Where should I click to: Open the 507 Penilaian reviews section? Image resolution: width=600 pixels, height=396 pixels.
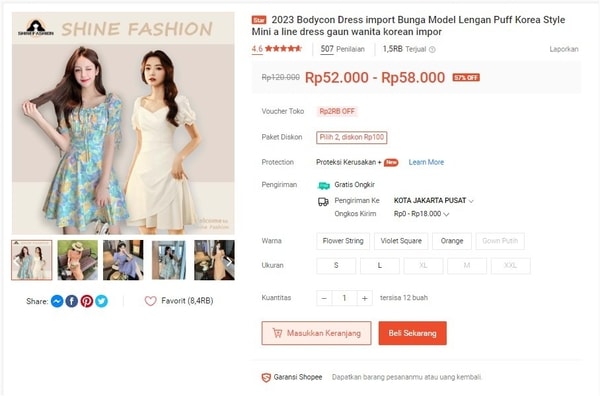[x=342, y=49]
